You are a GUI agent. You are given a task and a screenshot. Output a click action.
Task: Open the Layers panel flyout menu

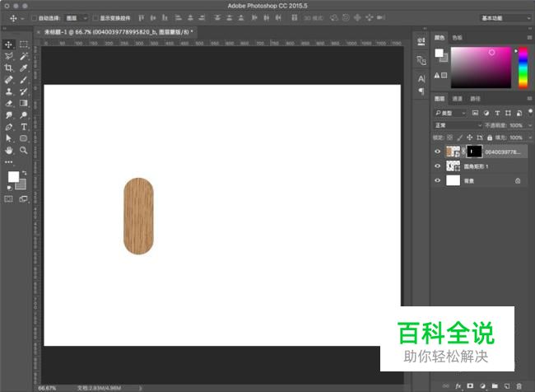click(x=529, y=99)
